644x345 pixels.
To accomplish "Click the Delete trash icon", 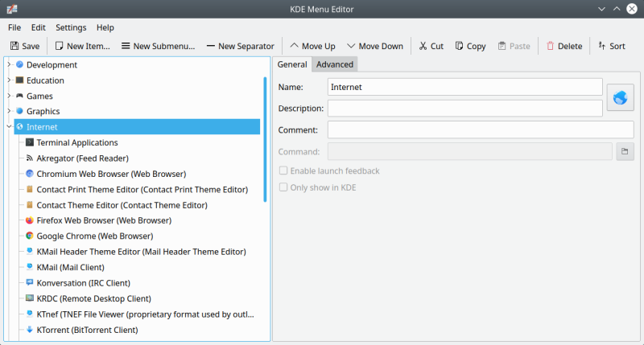I will 550,46.
